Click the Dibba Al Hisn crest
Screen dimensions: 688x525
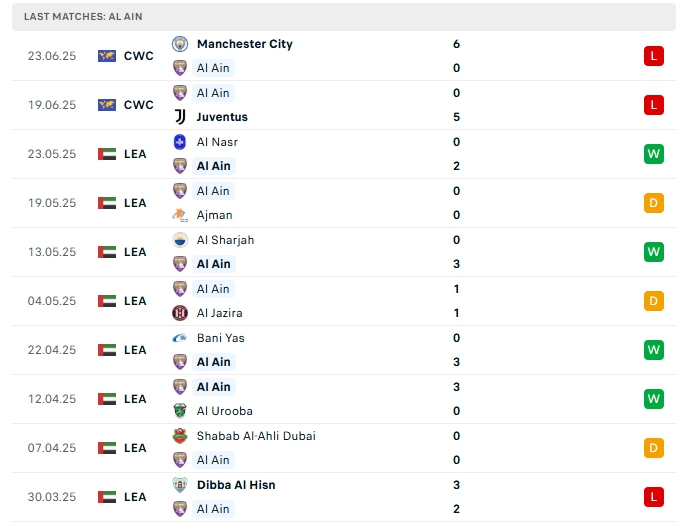pos(180,485)
